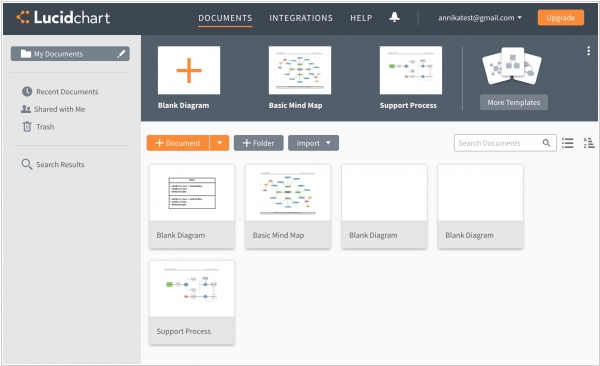600x366 pixels.
Task: Open the Support Process document thumbnail
Action: click(192, 289)
